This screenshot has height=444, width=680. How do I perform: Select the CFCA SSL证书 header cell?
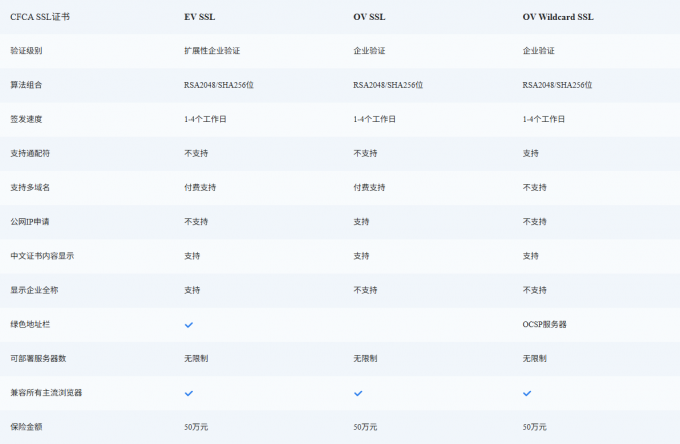(x=40, y=17)
